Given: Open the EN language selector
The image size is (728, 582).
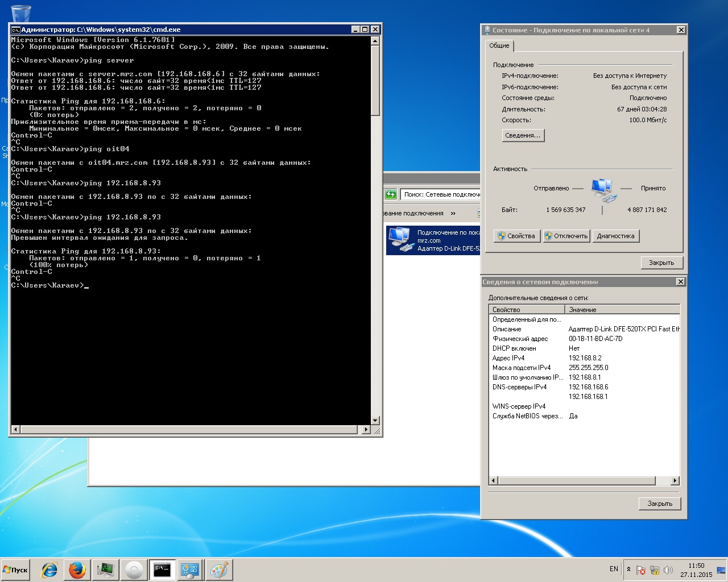Looking at the screenshot, I should [614, 569].
